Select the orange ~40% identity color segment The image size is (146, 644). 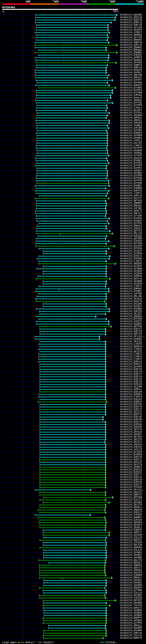[x=45, y=4]
